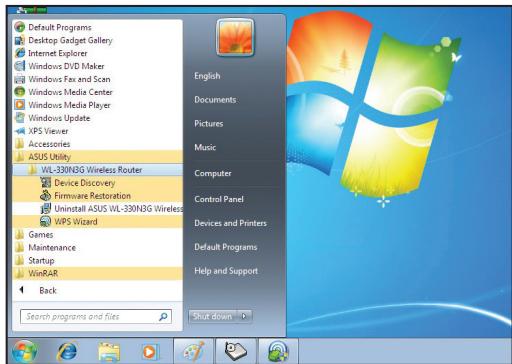Open Windows Explorer from the taskbar
The image size is (512, 364).
pyautogui.click(x=109, y=352)
